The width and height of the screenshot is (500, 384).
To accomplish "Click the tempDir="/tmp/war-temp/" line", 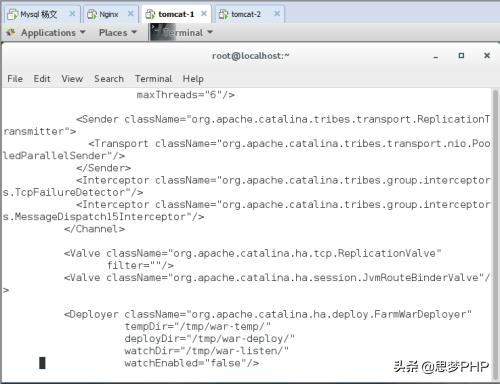I will pyautogui.click(x=198, y=327).
